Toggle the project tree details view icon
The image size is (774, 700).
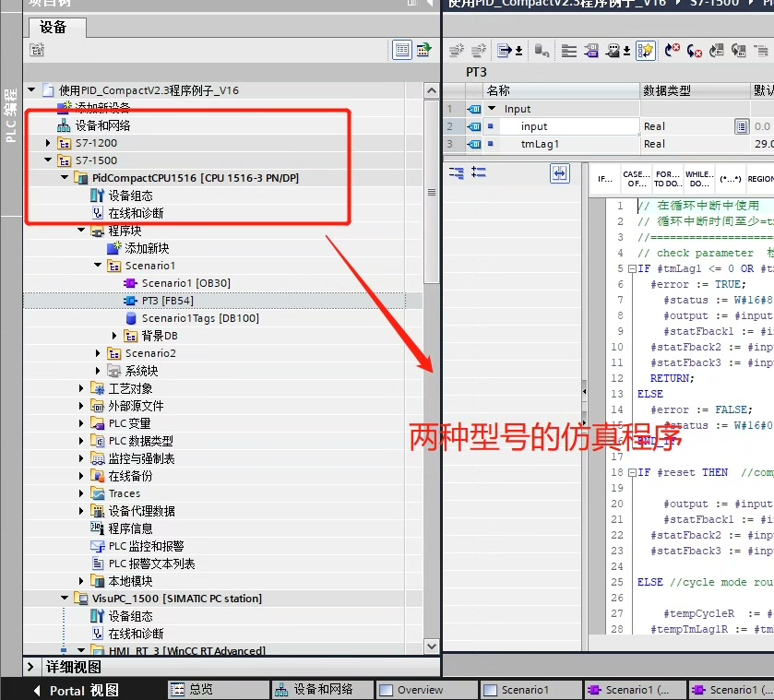pos(402,50)
